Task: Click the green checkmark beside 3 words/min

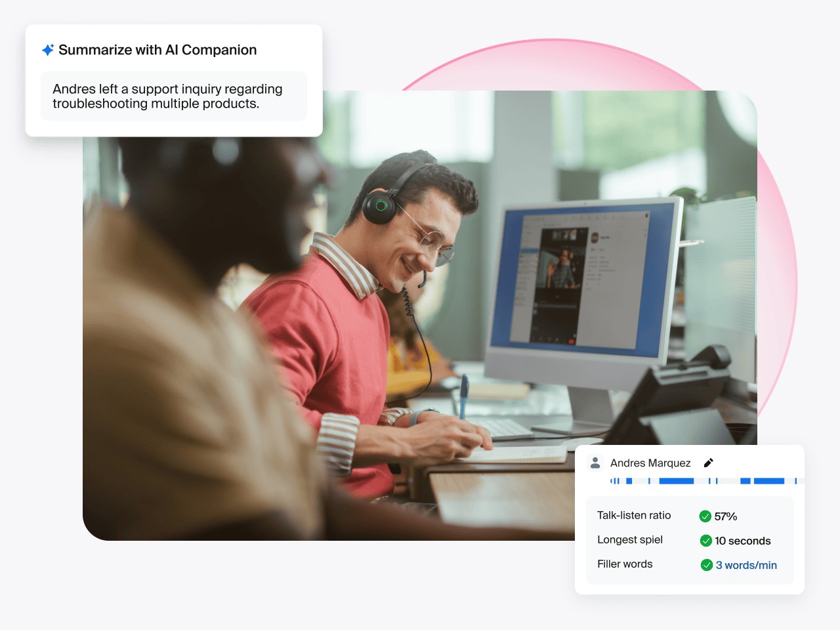Action: [x=707, y=565]
